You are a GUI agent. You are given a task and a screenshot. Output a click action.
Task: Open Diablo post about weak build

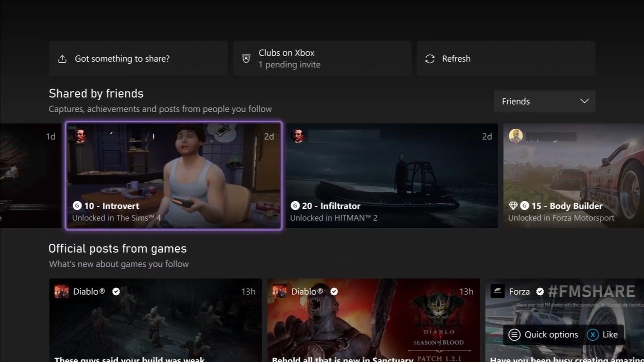(x=156, y=321)
